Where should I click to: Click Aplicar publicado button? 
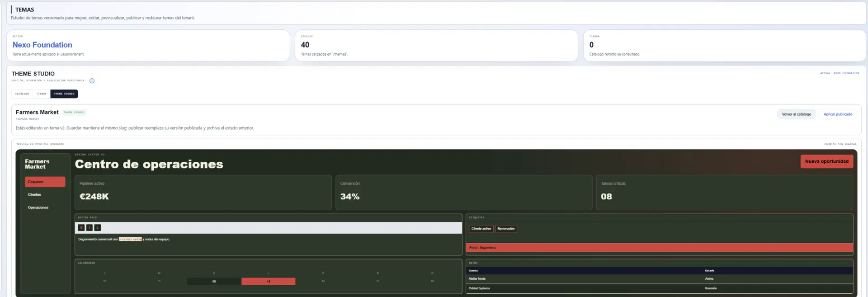(838, 114)
